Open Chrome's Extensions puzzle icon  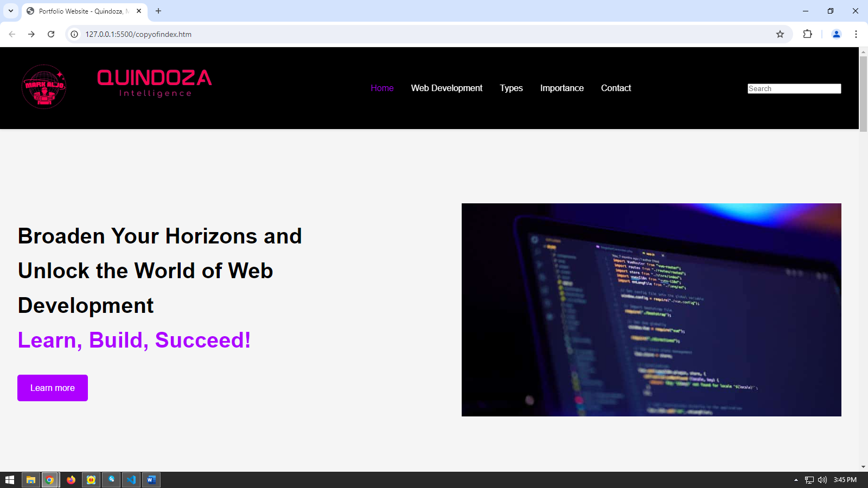point(808,34)
